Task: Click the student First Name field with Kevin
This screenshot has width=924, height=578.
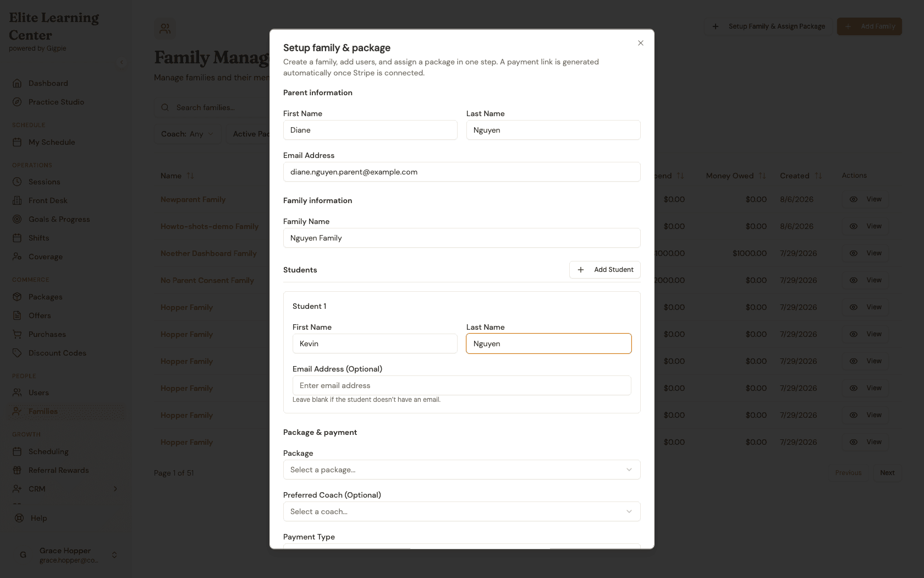Action: click(375, 343)
